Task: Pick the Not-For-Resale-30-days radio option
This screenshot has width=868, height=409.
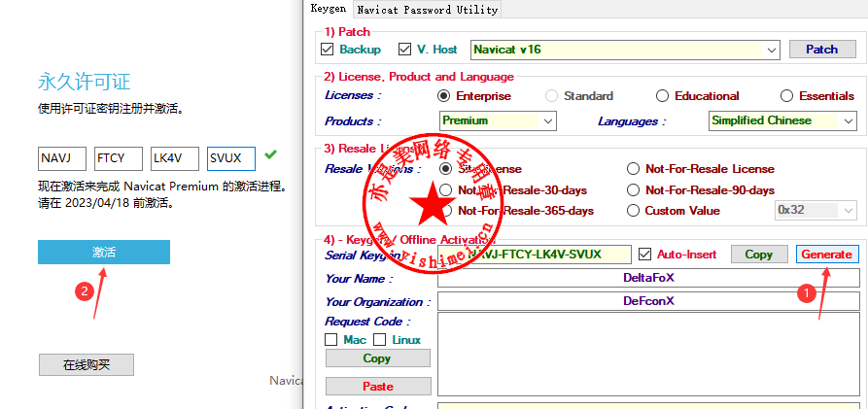Action: coord(445,189)
